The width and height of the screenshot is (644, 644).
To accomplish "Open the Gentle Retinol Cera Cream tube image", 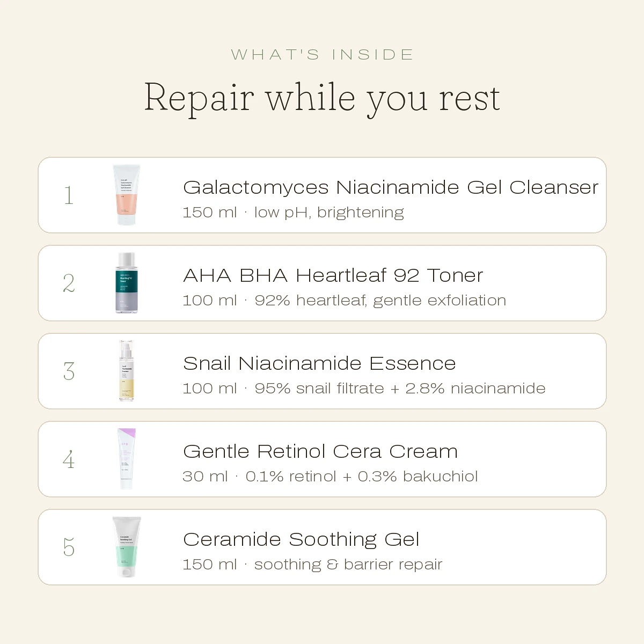I will (127, 459).
